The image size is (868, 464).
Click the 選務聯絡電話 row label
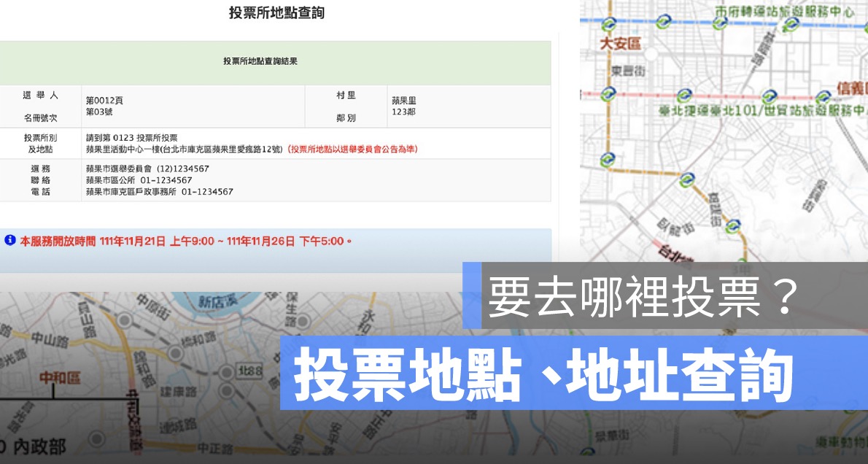(40, 180)
